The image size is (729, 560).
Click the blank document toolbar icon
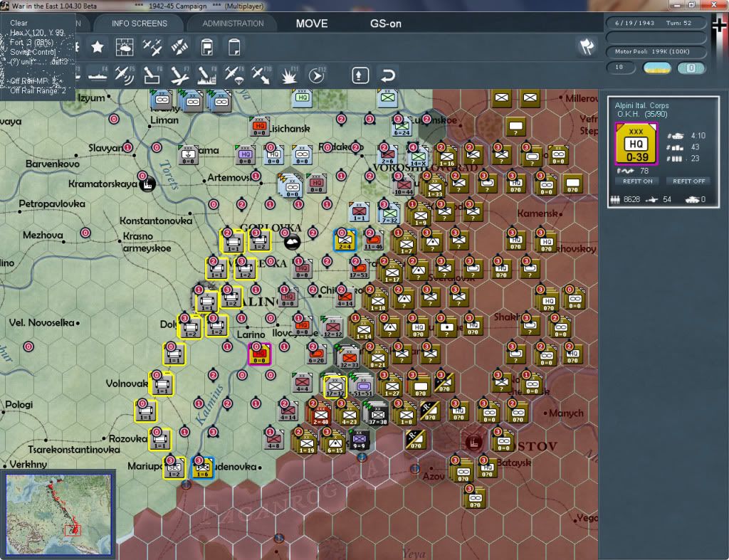[x=234, y=47]
